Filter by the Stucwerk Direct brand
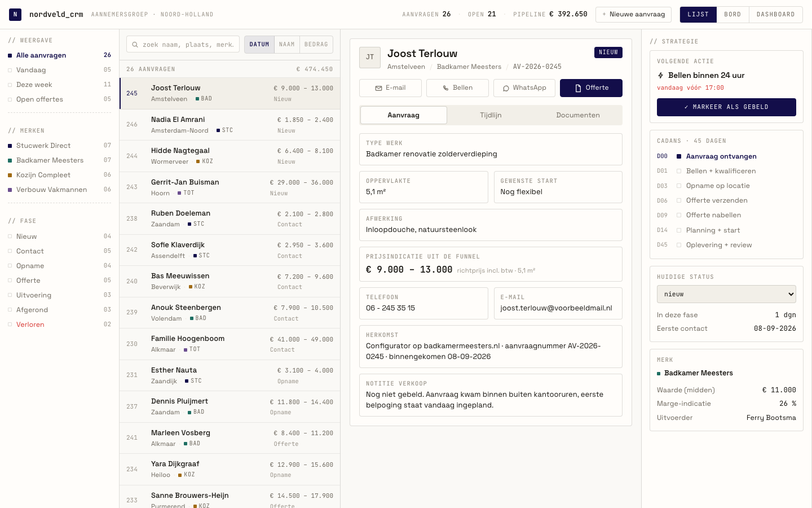 [59, 146]
